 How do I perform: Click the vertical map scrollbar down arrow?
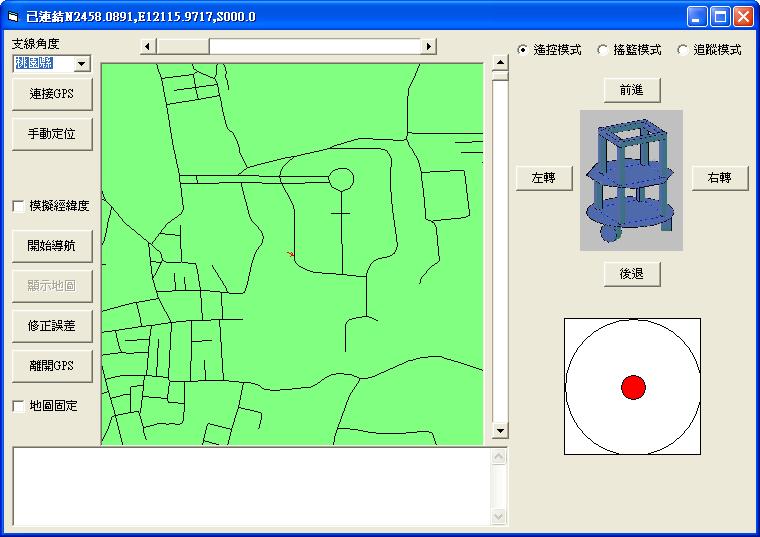(500, 430)
